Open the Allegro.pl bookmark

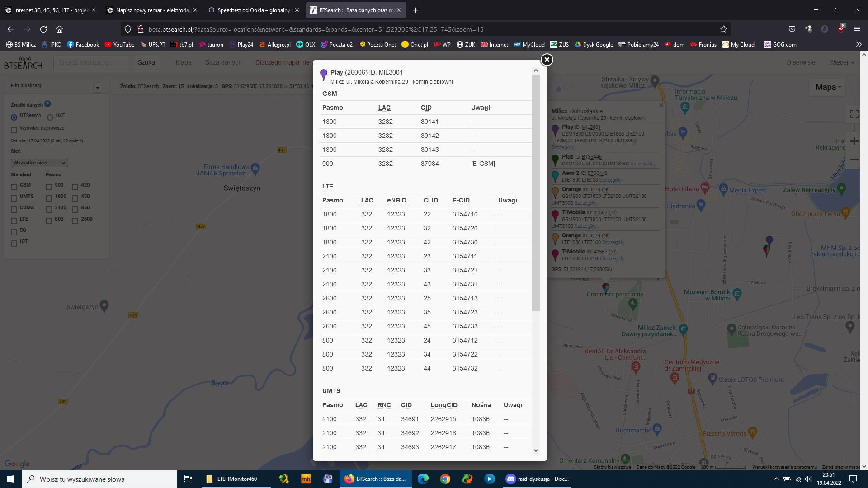click(x=275, y=44)
